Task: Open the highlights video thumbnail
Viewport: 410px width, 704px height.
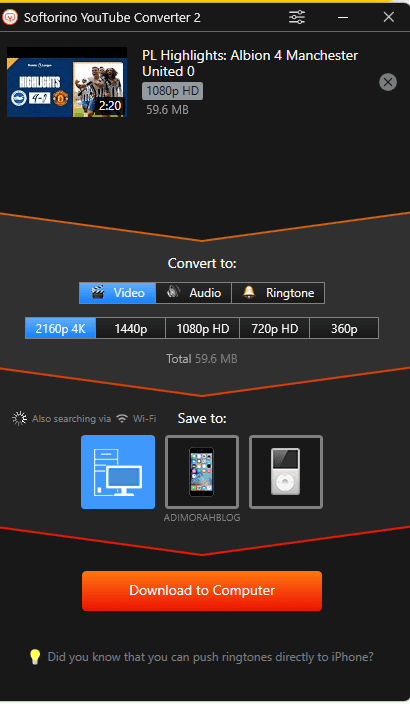Action: coord(67,82)
